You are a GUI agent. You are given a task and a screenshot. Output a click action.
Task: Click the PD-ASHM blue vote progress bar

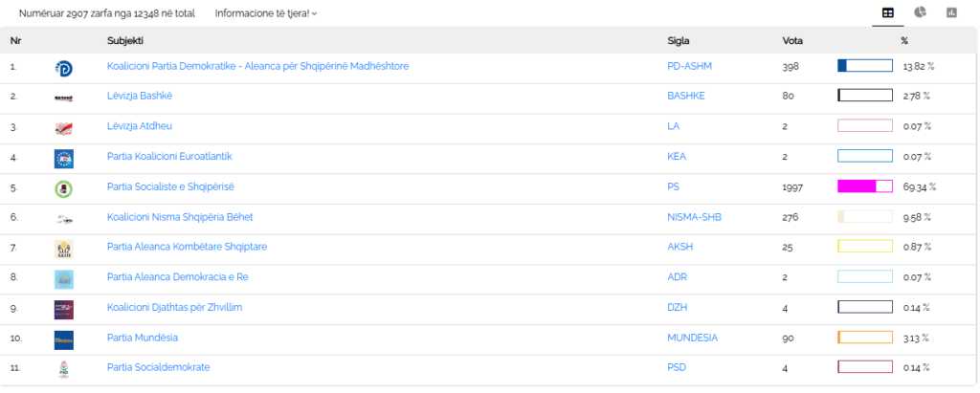tap(864, 66)
